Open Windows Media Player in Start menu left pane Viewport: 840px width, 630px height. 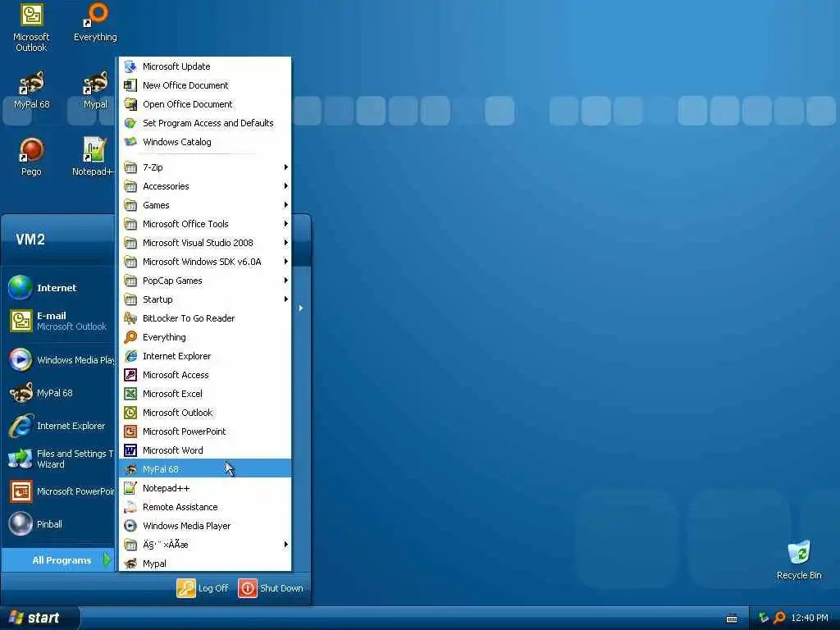pos(59,360)
